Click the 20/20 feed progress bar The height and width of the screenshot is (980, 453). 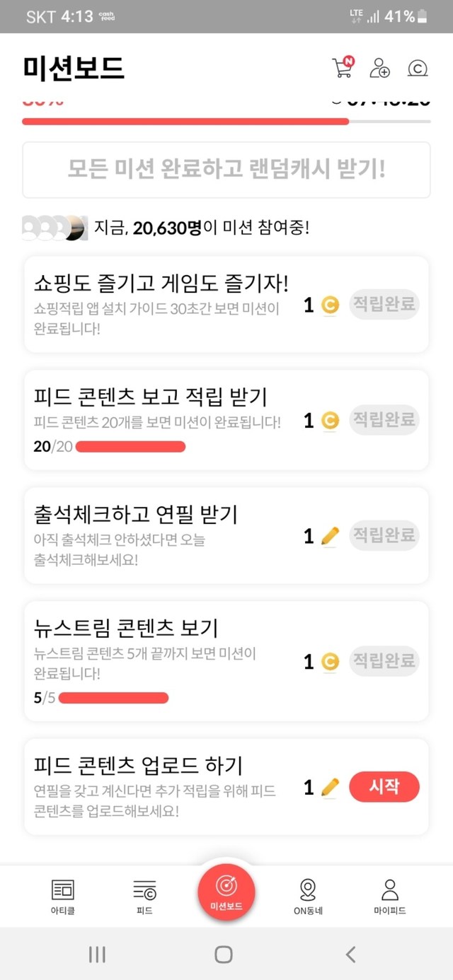130,447
